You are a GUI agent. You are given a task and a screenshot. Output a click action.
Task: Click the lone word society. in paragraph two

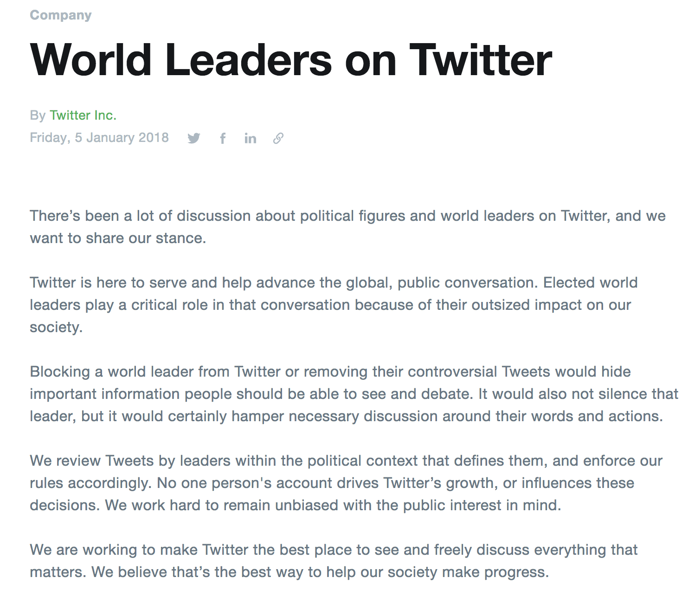click(56, 327)
